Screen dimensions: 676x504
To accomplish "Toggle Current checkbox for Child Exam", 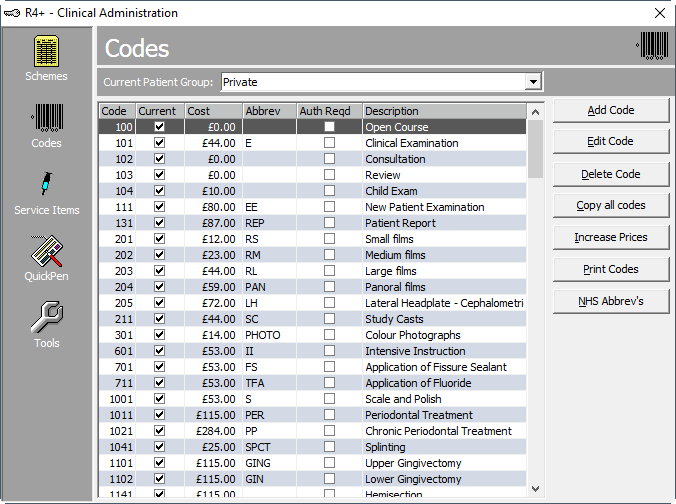I will (160, 191).
